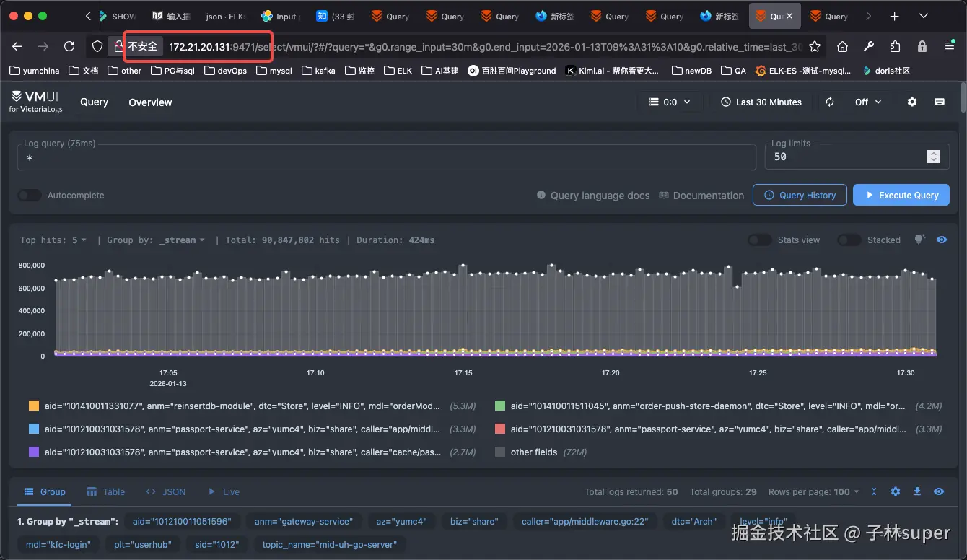
Task: Open Query language docs link
Action: click(593, 196)
